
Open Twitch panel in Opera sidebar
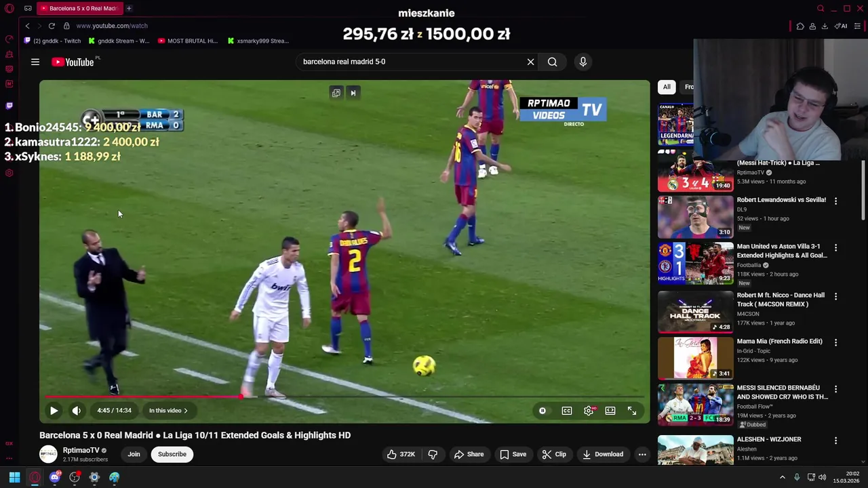pyautogui.click(x=9, y=106)
